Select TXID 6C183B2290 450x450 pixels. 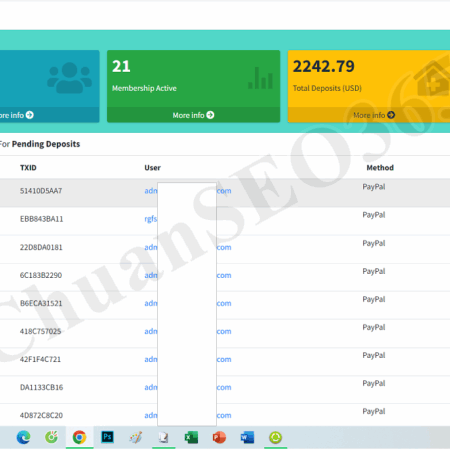pos(41,275)
